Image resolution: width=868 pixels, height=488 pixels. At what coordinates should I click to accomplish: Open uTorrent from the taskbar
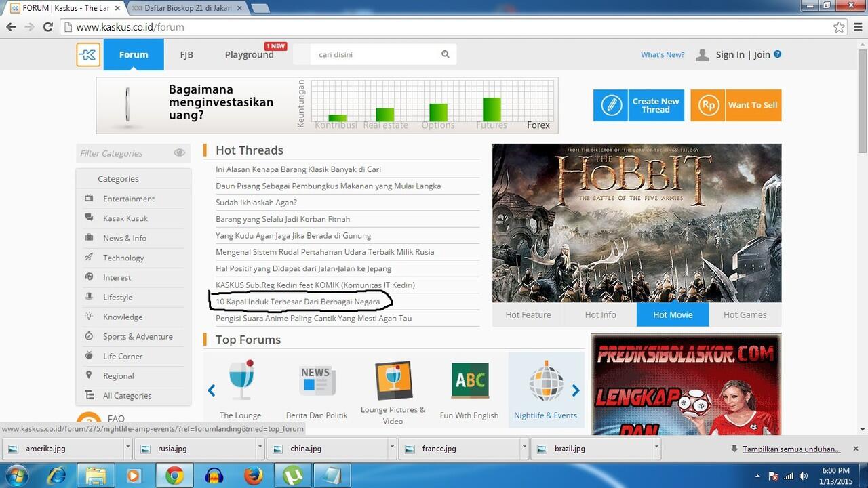click(x=292, y=476)
